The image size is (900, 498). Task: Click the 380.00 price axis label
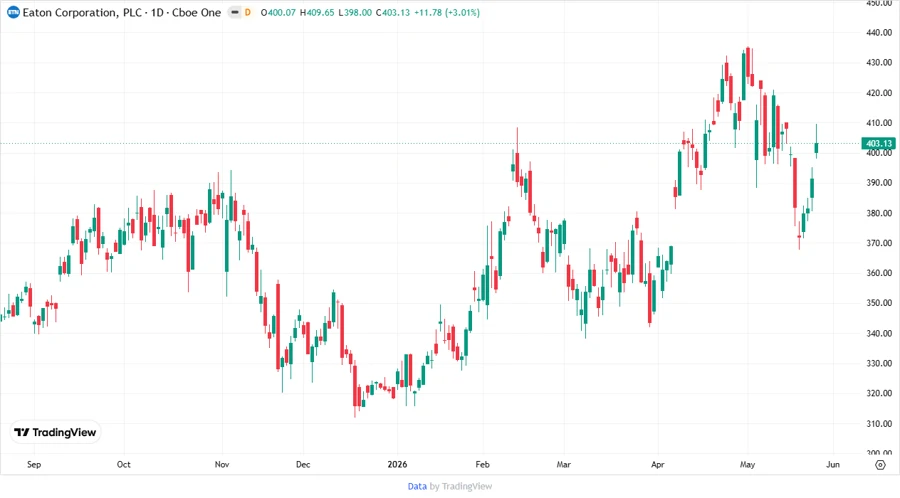879,213
